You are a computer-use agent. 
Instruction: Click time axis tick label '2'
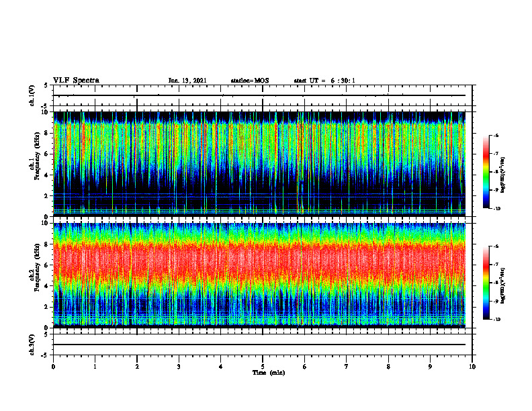tap(137, 367)
